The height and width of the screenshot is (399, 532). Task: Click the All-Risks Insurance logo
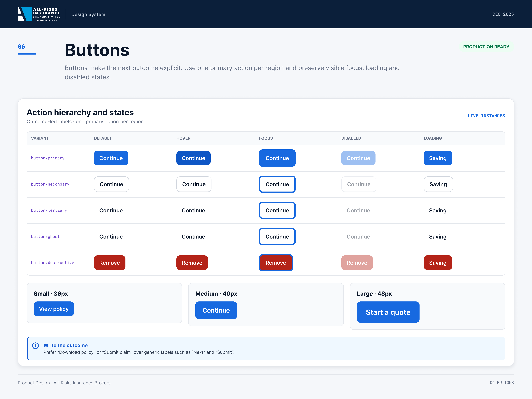pyautogui.click(x=39, y=14)
